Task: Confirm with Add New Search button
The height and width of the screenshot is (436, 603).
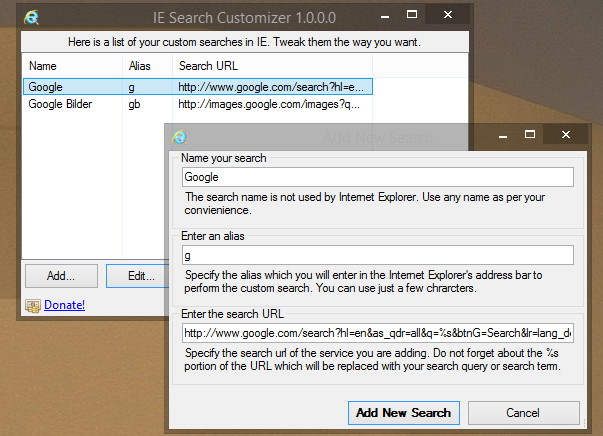Action: pos(403,413)
